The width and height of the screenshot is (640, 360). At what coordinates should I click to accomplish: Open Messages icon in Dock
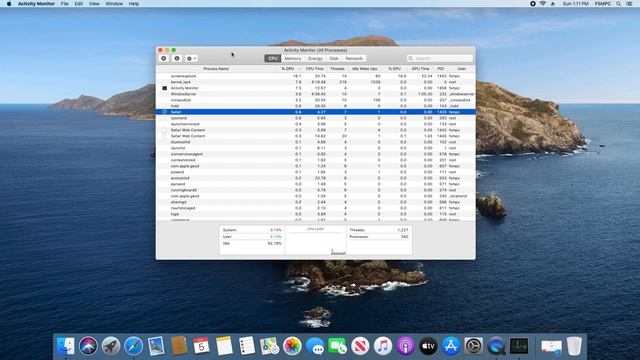coord(315,346)
